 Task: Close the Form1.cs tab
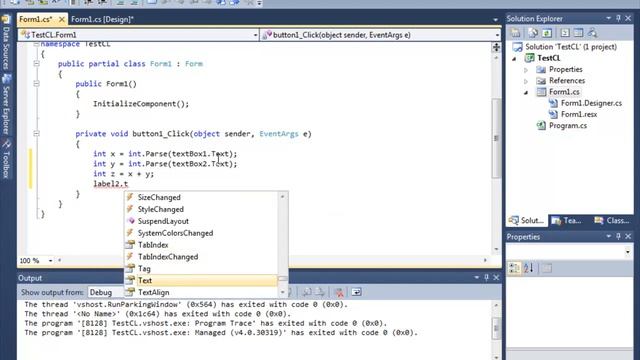pos(62,19)
